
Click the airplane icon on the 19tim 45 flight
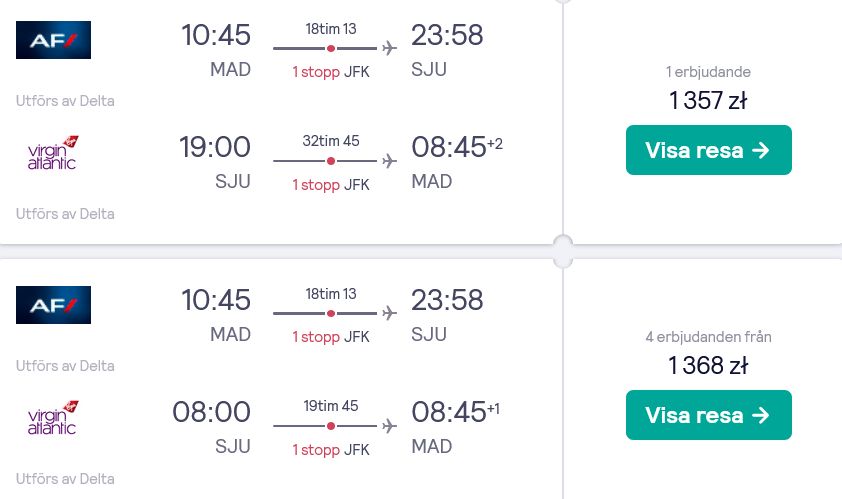pos(389,426)
